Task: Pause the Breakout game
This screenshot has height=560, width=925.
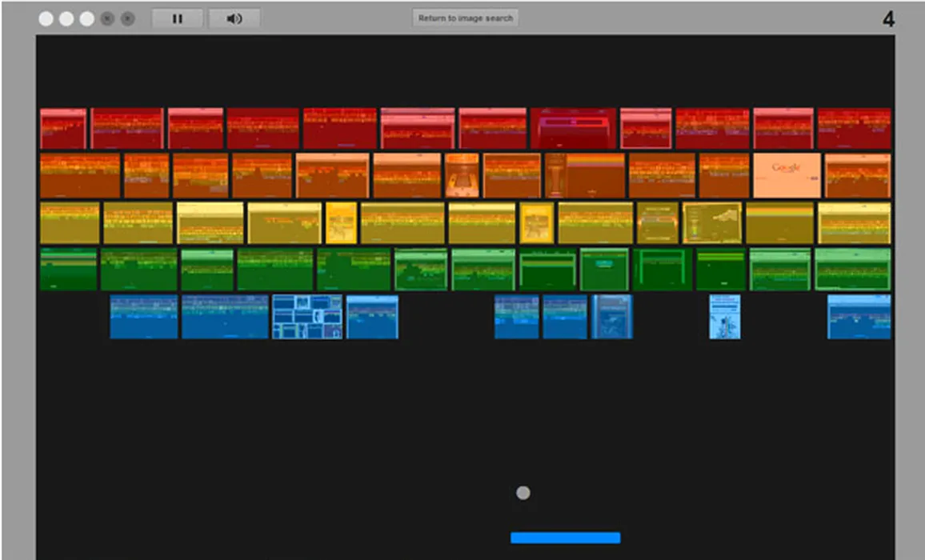Action: [x=178, y=18]
